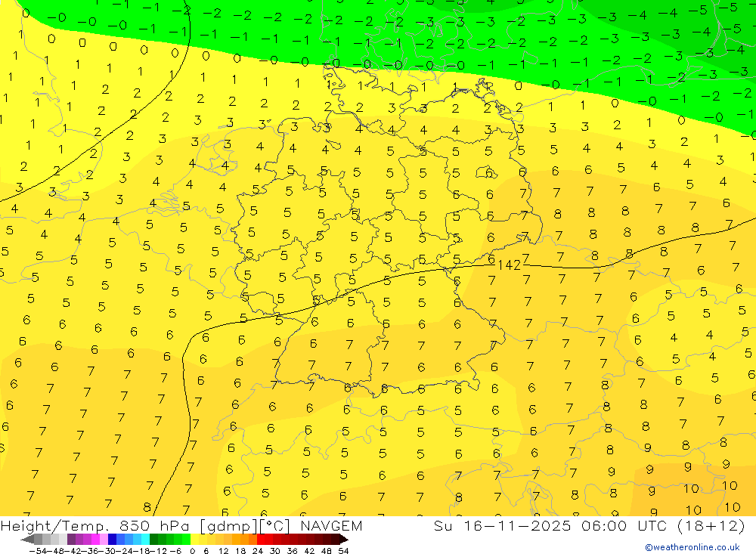The height and width of the screenshot is (554, 756).
Task: Click the '[°C]' unit label
Action: point(275,526)
